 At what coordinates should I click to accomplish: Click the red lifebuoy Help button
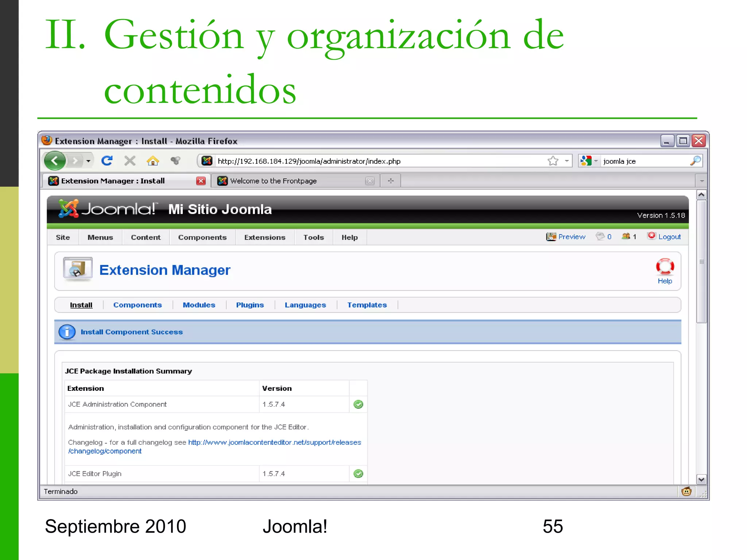(x=665, y=271)
